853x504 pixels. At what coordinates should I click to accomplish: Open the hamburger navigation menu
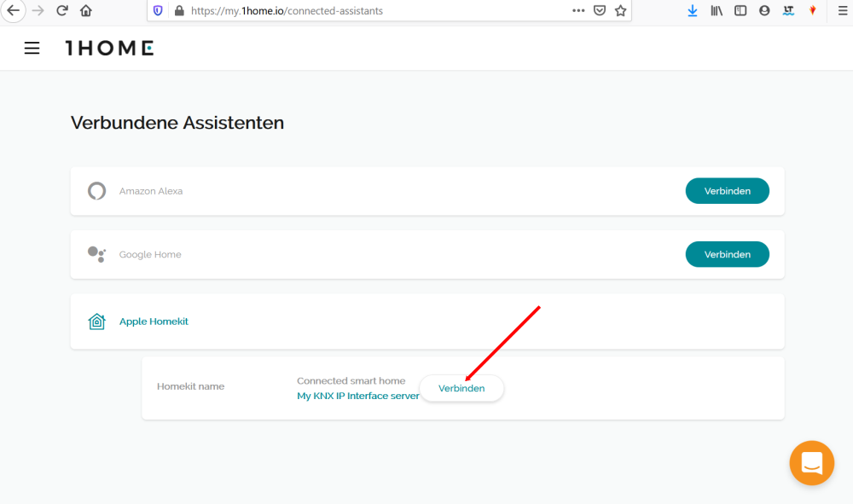[x=32, y=49]
